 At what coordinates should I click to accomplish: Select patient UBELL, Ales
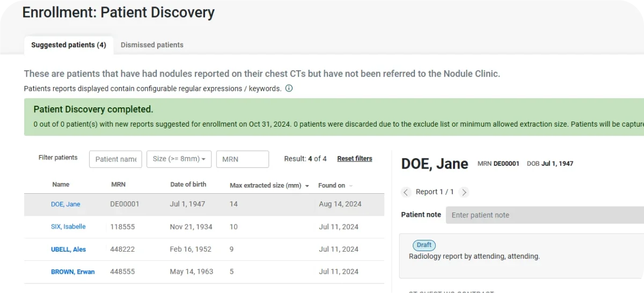coord(68,250)
